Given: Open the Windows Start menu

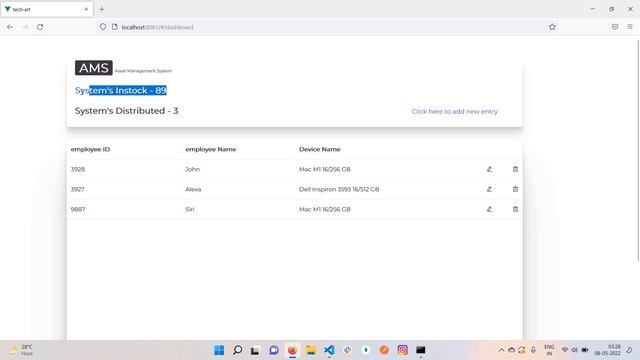Looking at the screenshot, I should pos(219,350).
